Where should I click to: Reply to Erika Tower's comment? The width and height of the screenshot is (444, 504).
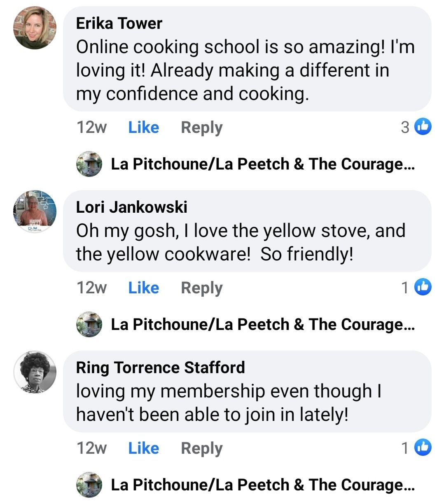[201, 128]
